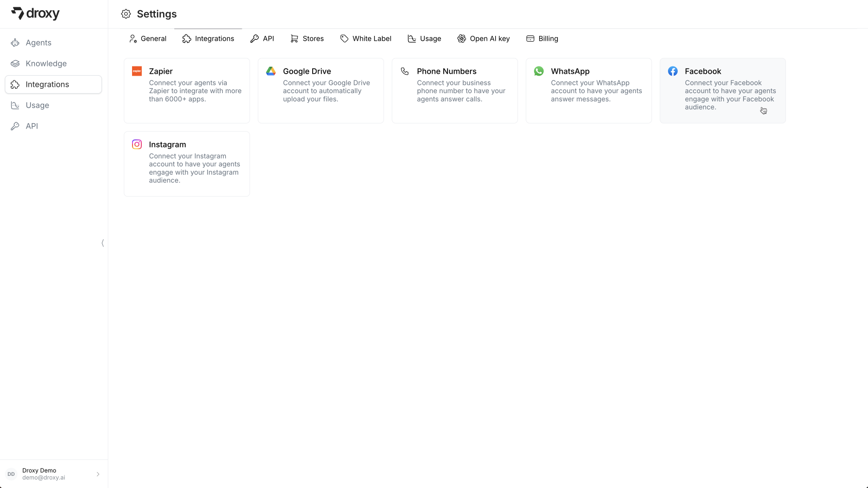
Task: Expand the Droxy Demo account chevron
Action: coord(98,474)
